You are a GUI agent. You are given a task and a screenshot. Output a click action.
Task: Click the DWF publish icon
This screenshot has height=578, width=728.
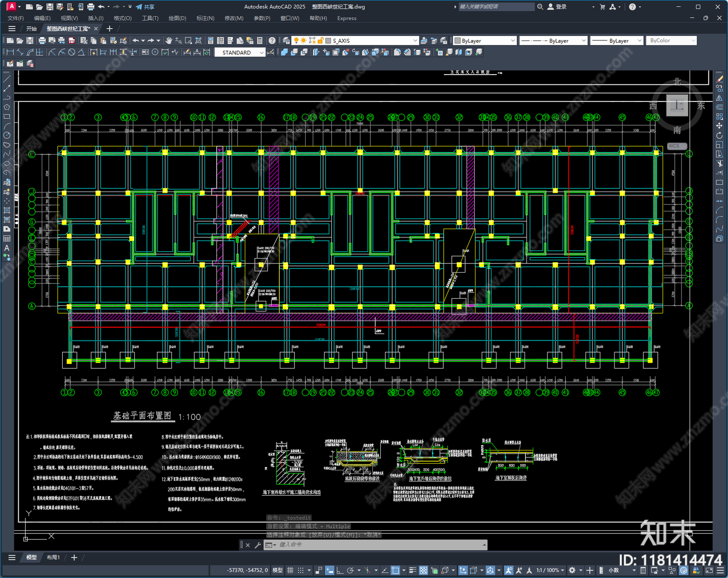click(x=71, y=41)
